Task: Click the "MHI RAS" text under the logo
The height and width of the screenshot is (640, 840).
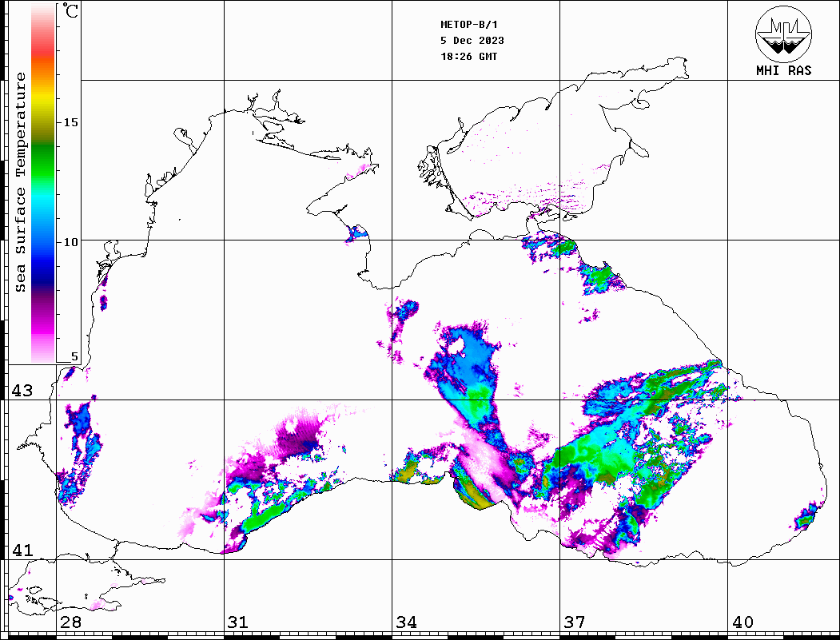Action: pos(783,70)
